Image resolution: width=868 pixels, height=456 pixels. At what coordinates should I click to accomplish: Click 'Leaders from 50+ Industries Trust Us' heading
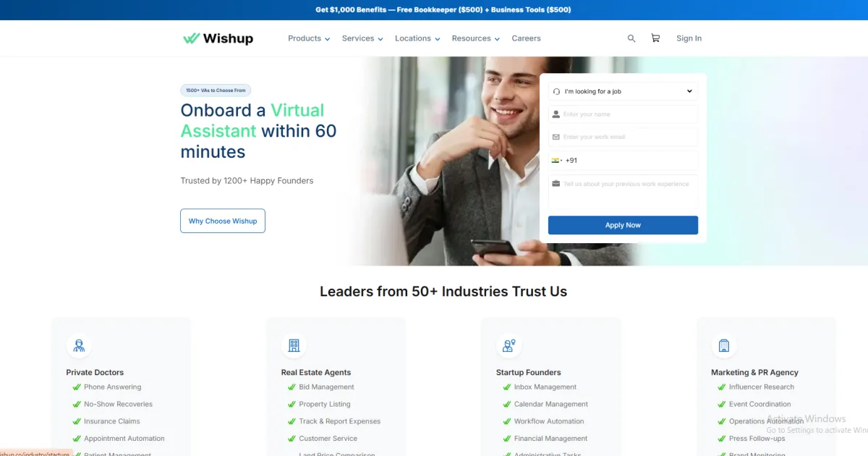click(x=443, y=292)
